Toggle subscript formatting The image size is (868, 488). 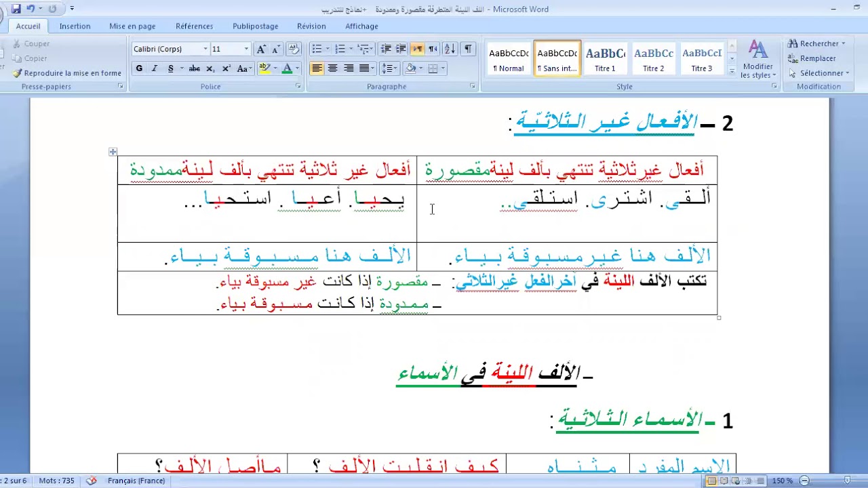point(210,68)
